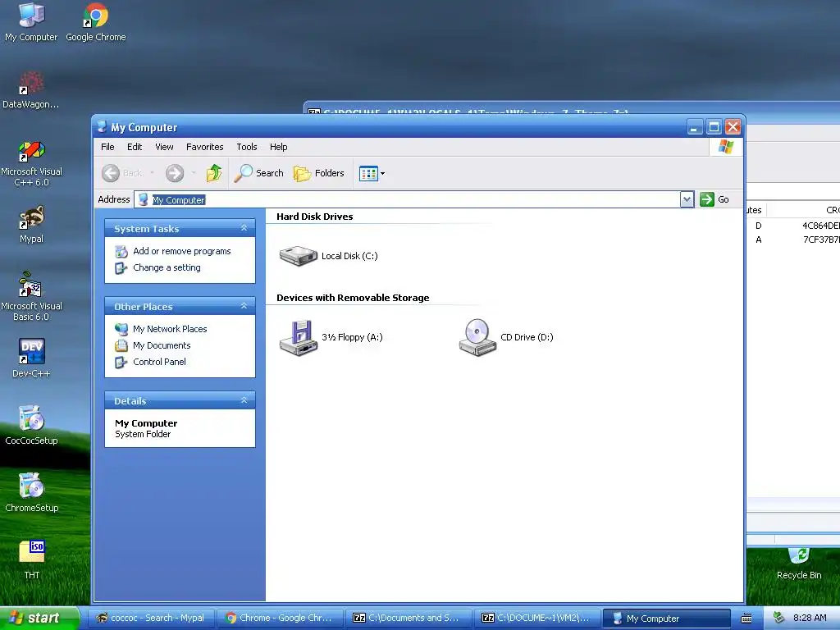The image size is (840, 630).
Task: Open the Tools menu
Action: point(246,147)
